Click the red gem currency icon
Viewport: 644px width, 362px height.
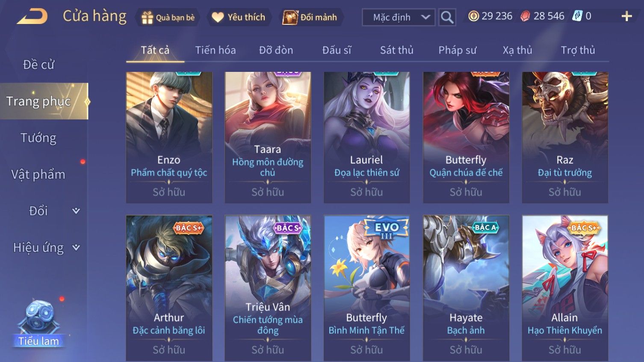(x=525, y=16)
